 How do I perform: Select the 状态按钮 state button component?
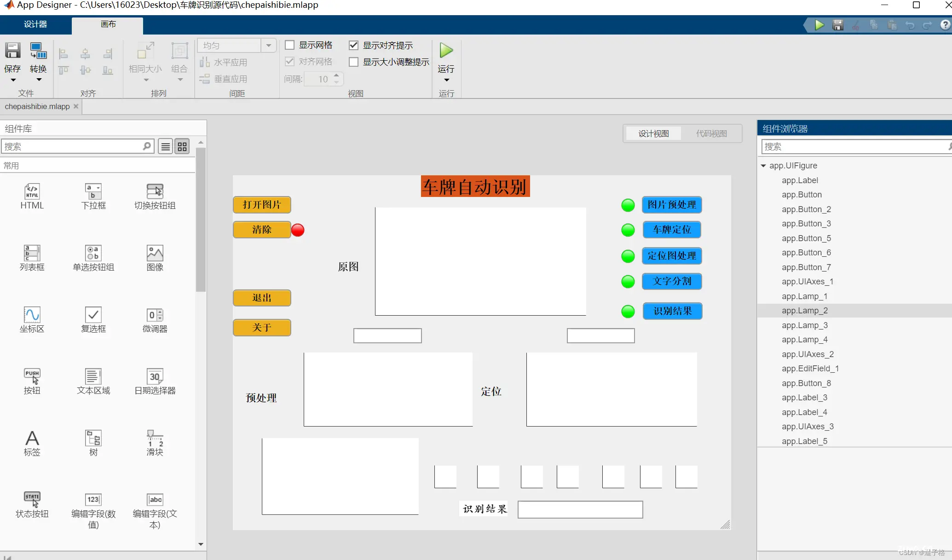(32, 505)
